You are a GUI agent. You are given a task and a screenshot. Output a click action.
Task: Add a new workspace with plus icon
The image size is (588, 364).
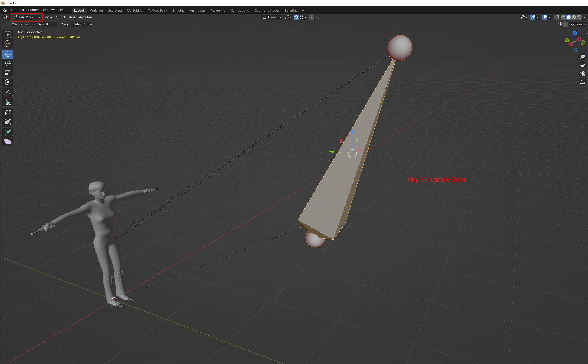[303, 11]
